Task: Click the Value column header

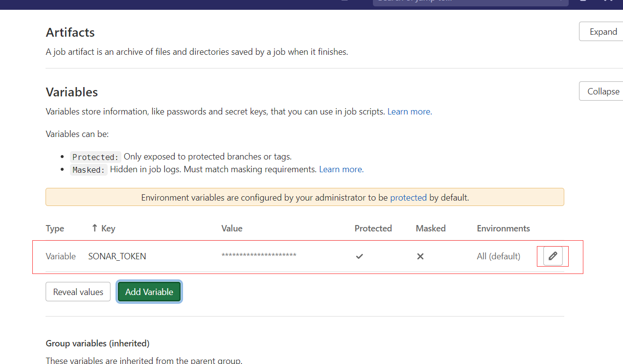Action: pos(231,228)
